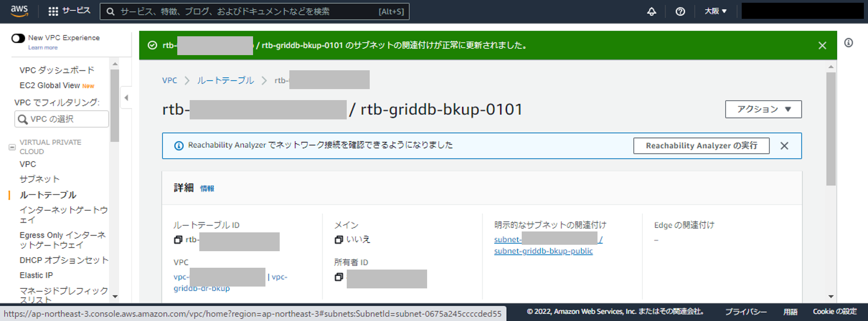Open the subnet-griddb-bkup-public subnet link
The width and height of the screenshot is (868, 321).
[x=543, y=251]
